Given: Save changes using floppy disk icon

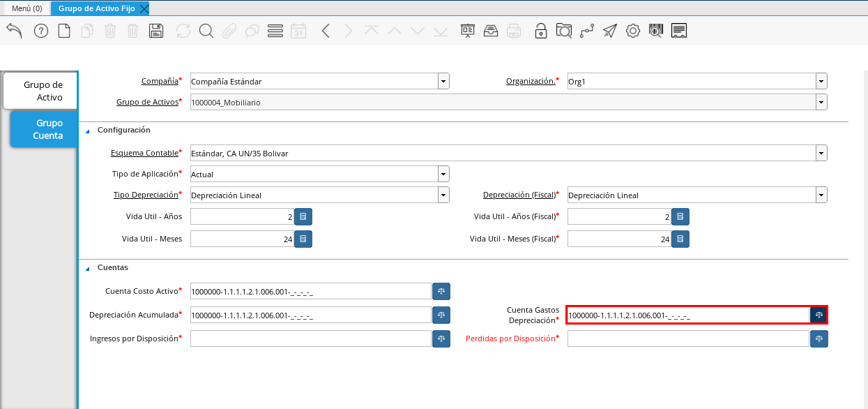Looking at the screenshot, I should (x=156, y=31).
